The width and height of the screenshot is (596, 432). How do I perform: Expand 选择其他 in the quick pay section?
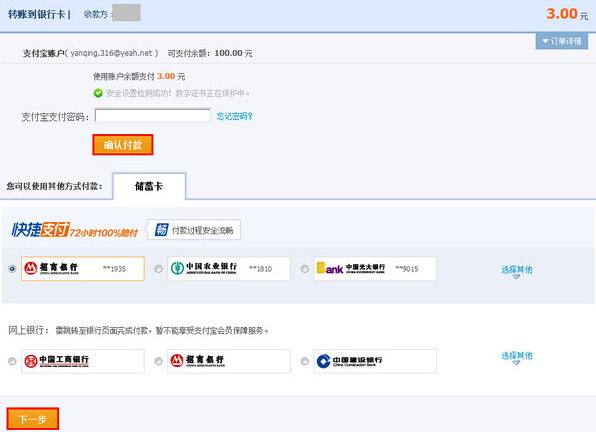517,271
